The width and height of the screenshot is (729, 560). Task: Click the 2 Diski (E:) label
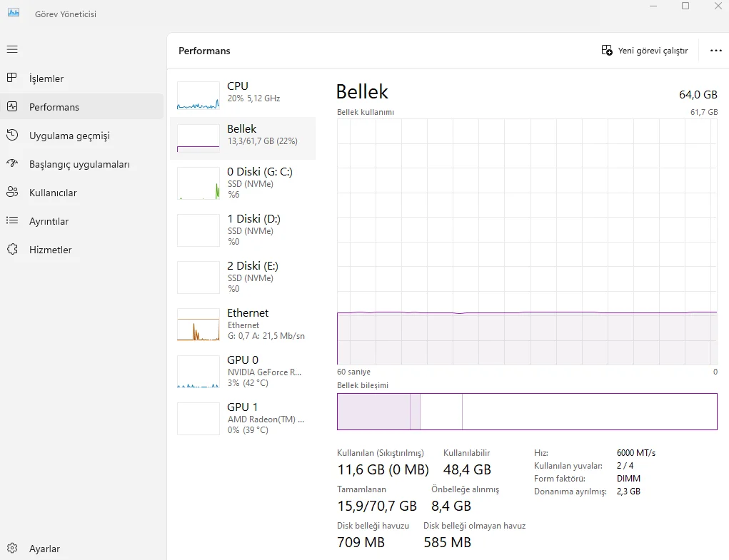(253, 265)
